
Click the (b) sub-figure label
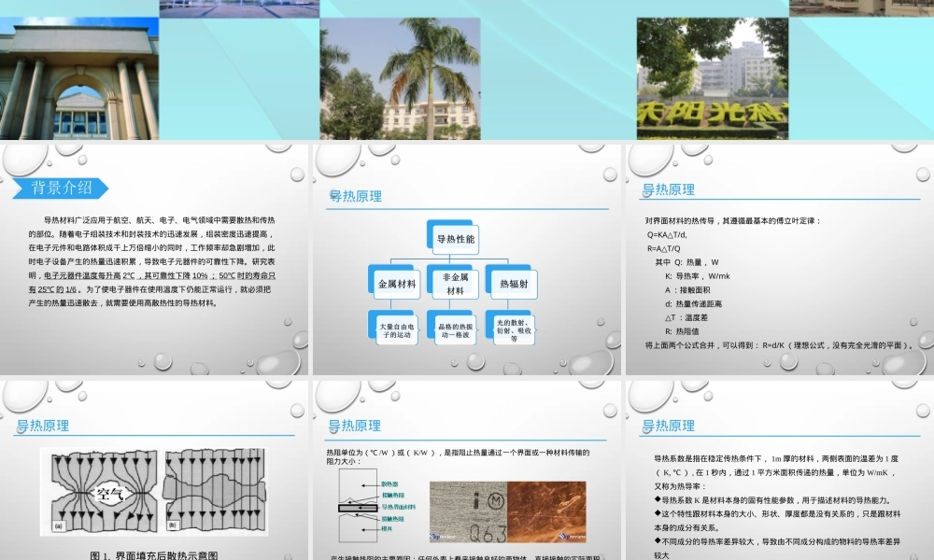(172, 525)
